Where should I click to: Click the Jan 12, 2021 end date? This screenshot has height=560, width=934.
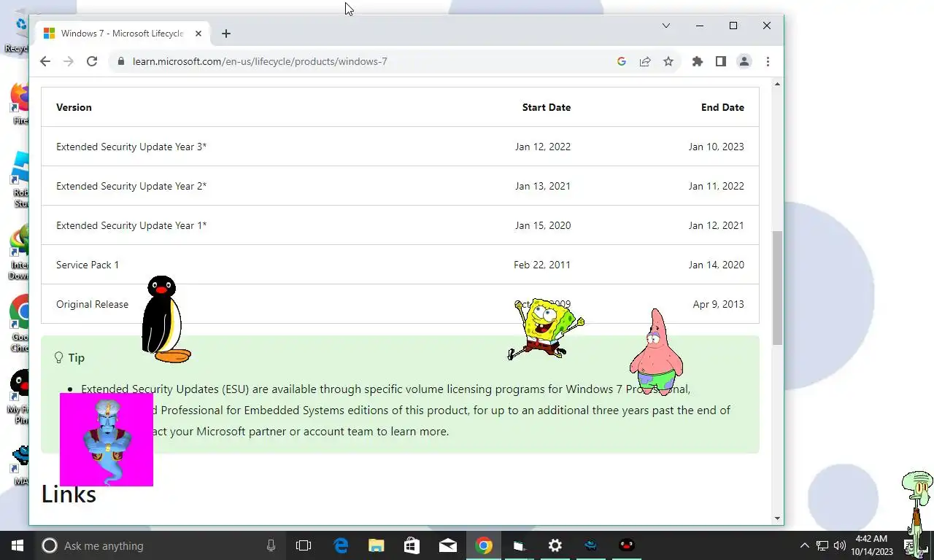point(716,225)
